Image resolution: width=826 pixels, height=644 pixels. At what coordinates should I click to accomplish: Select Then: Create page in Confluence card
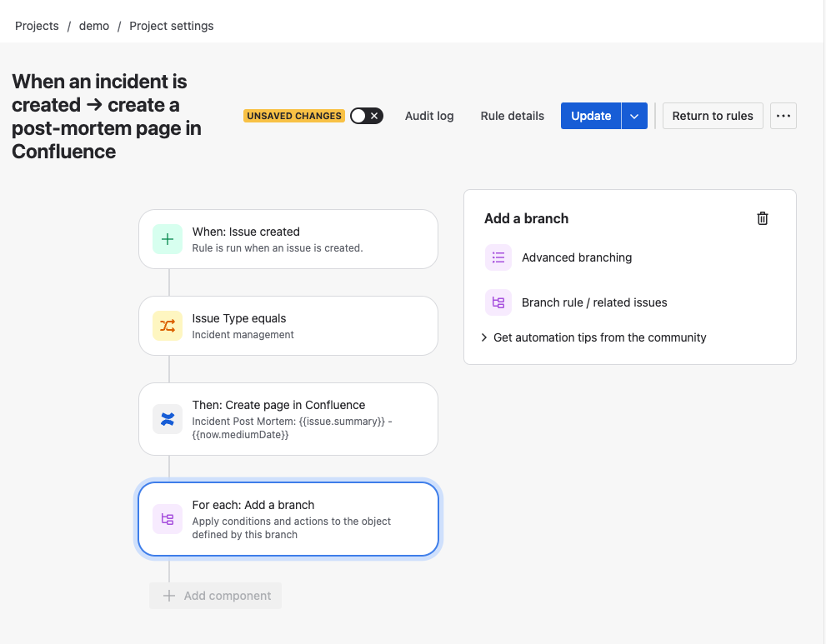point(288,419)
